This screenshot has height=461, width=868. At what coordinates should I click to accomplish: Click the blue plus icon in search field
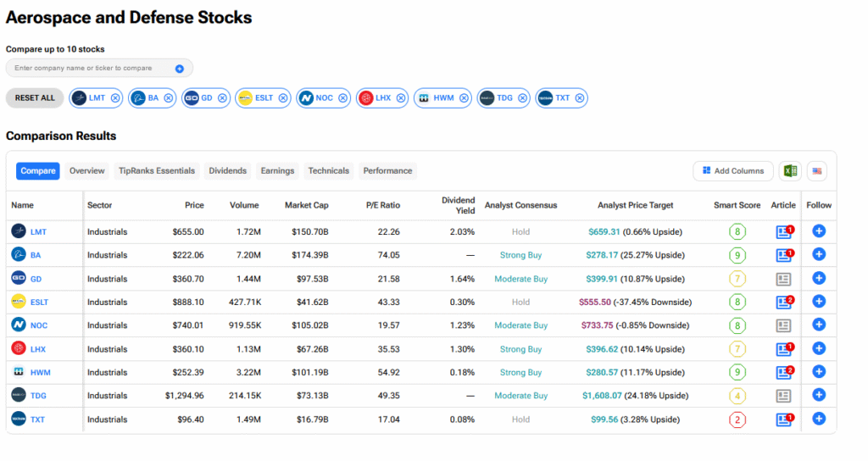[x=180, y=69]
